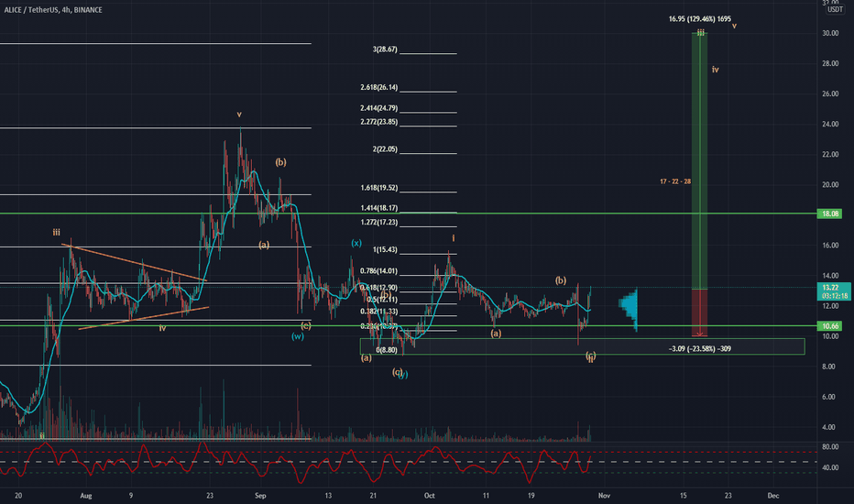Image resolution: width=854 pixels, height=504 pixels.
Task: Click the orange 17 - 22 - 28 note
Action: [x=675, y=181]
